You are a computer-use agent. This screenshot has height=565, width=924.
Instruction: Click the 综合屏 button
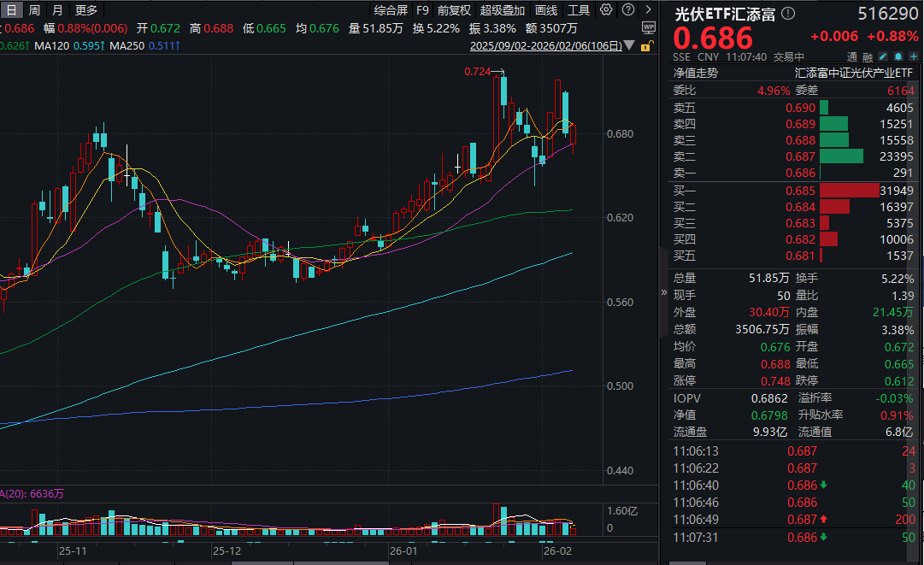[x=391, y=11]
